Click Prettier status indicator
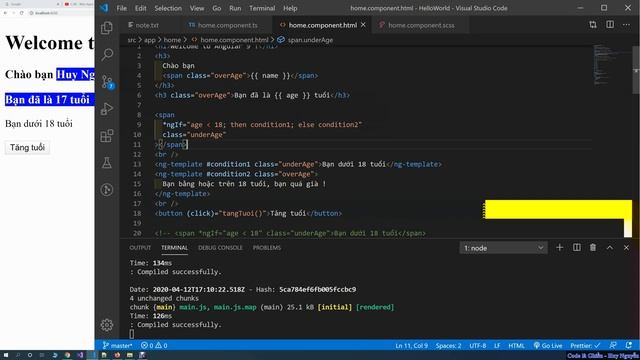The image size is (640, 360). [x=585, y=345]
